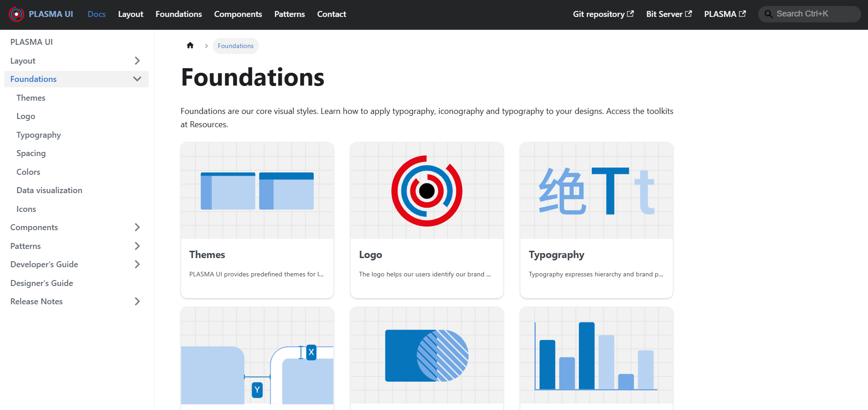Select Typography in the sidebar
The height and width of the screenshot is (410, 868).
[38, 135]
